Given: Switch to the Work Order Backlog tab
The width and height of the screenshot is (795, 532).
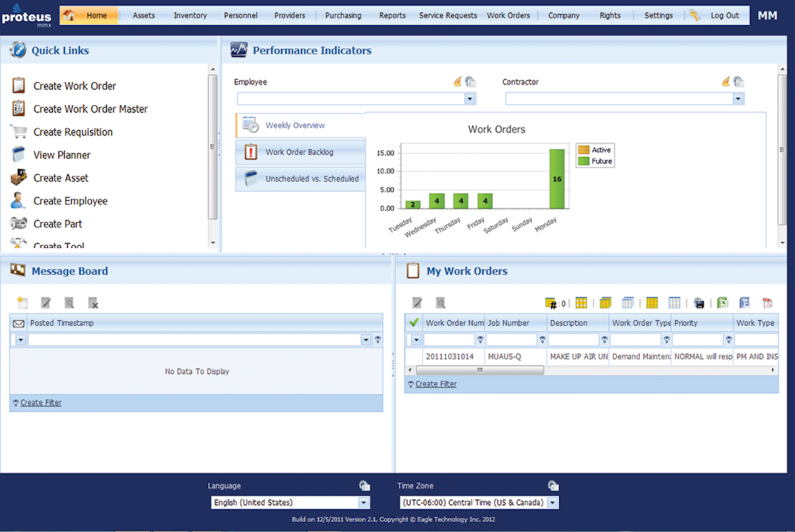Looking at the screenshot, I should (x=299, y=152).
